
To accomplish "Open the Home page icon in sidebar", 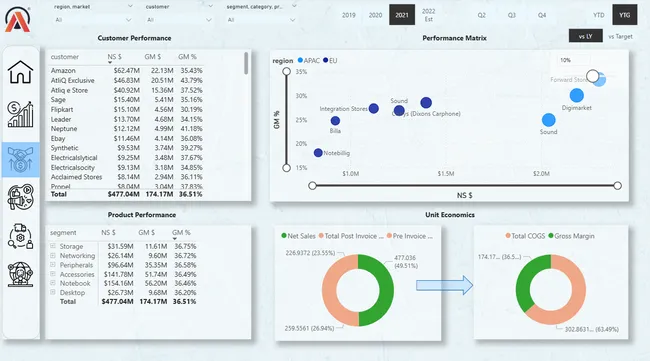I will pyautogui.click(x=20, y=72).
